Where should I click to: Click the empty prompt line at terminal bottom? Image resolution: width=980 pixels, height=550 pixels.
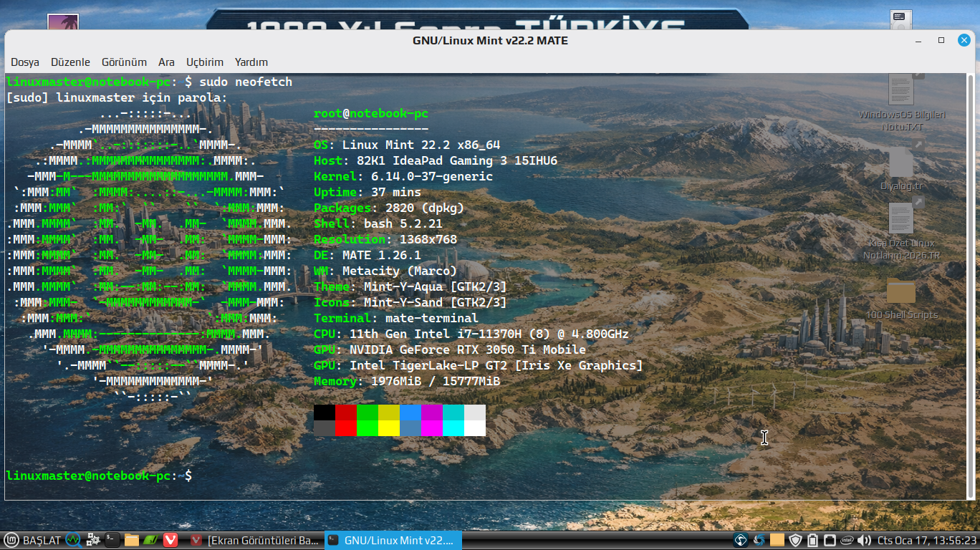click(99, 476)
